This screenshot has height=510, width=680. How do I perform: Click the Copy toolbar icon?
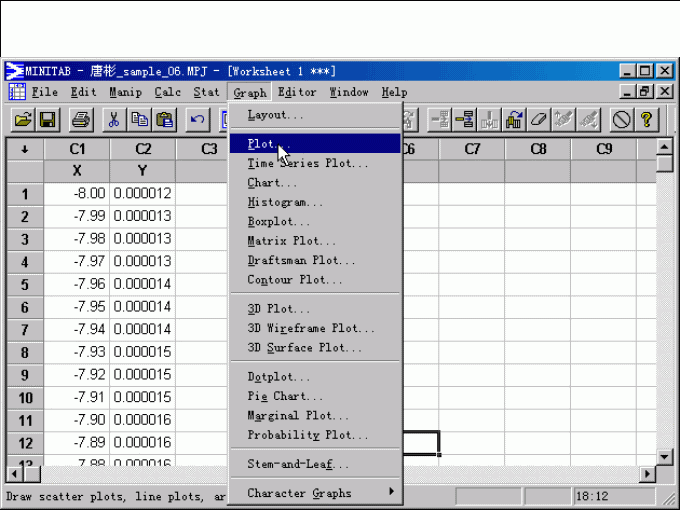140,120
